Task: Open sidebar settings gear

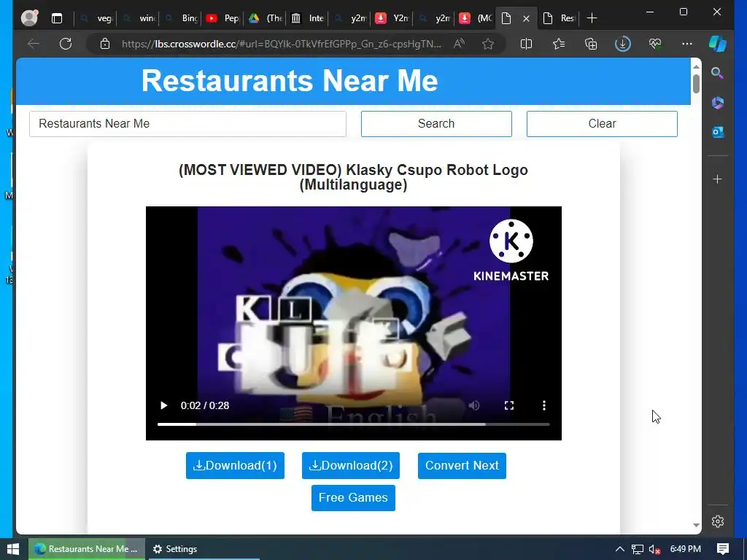Action: (718, 521)
